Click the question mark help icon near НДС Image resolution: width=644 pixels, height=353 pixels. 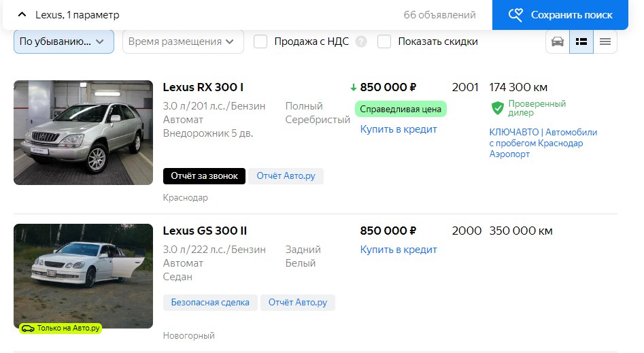click(x=361, y=41)
